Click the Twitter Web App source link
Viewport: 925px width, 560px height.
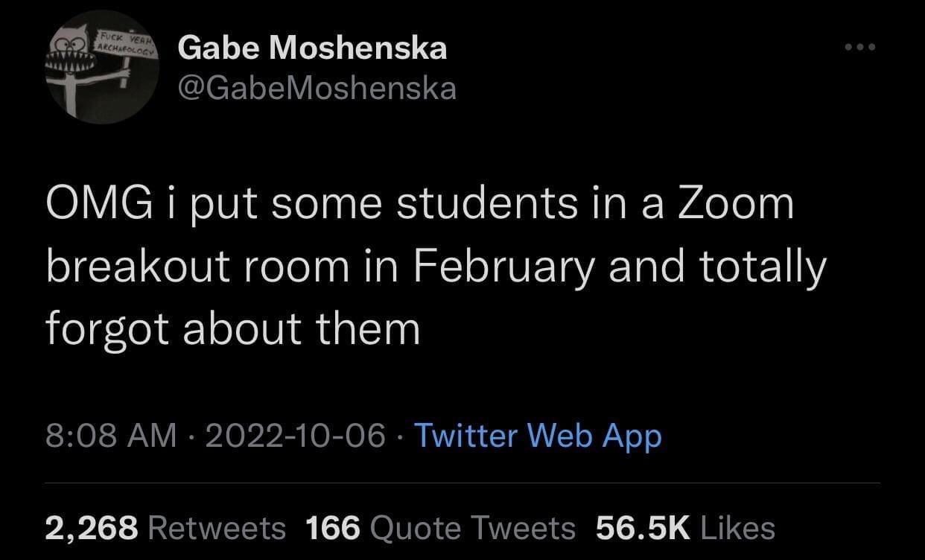click(537, 436)
